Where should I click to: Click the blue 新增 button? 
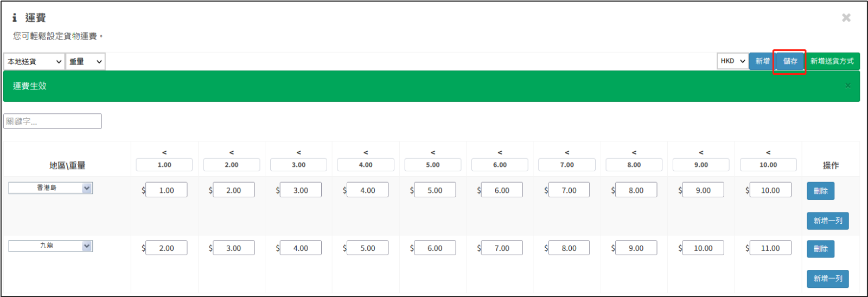click(x=762, y=61)
